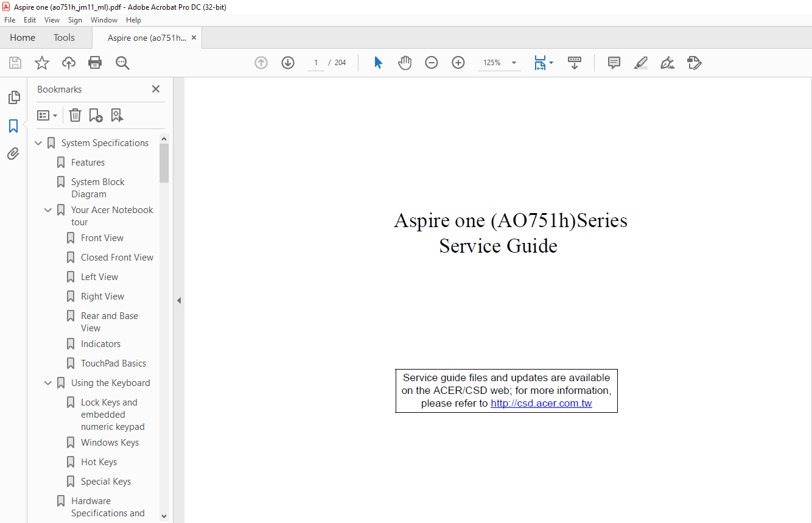The height and width of the screenshot is (523, 812).
Task: Open the Attachments paperclip panel
Action: coord(13,154)
